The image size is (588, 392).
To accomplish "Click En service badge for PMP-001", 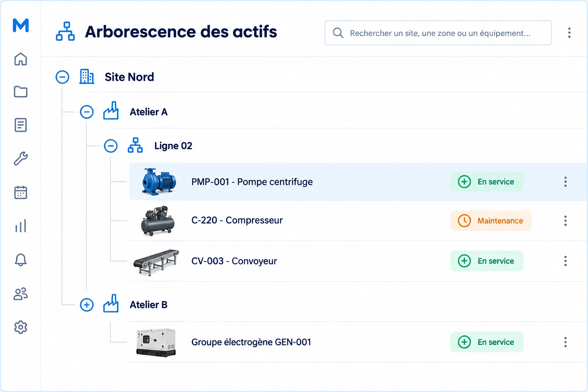I will click(487, 181).
